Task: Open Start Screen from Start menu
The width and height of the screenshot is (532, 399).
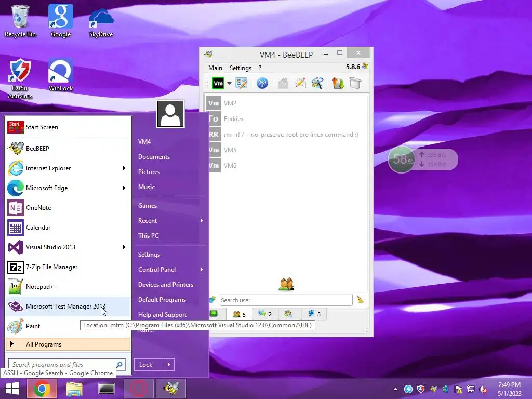Action: click(68, 127)
